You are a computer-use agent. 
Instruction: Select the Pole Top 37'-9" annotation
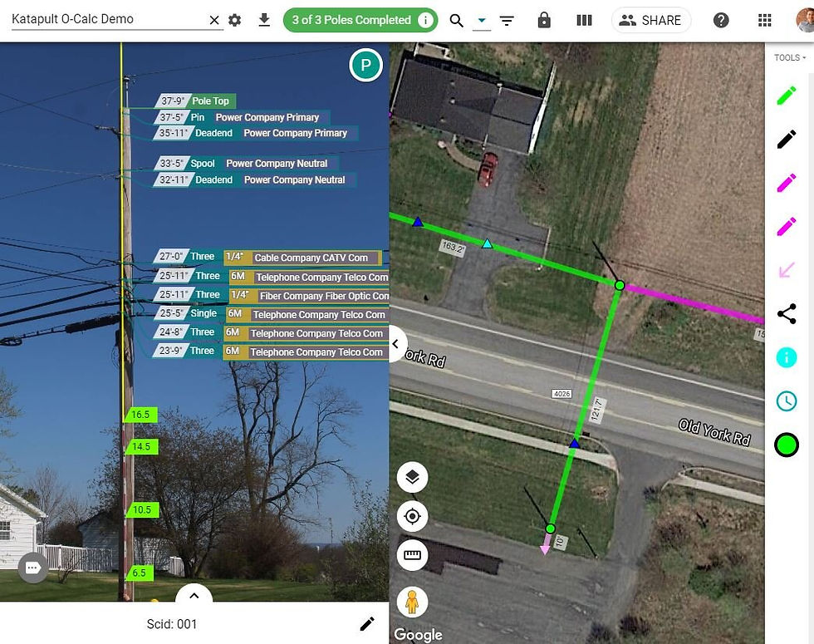[196, 101]
